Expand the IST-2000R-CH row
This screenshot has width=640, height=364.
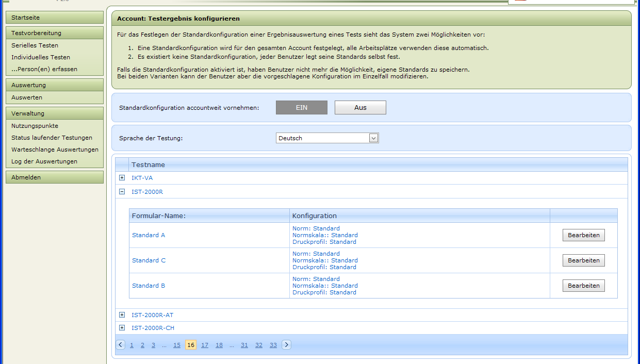coord(122,328)
